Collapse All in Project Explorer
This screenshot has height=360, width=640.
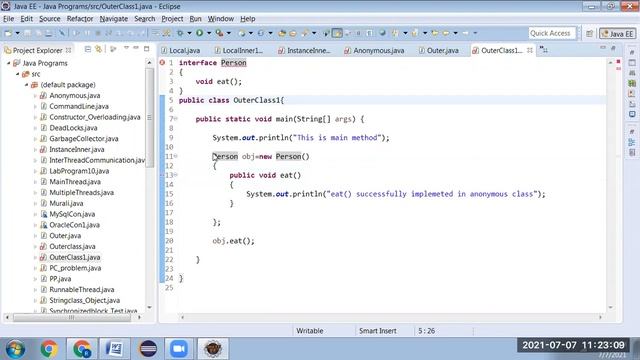pyautogui.click(x=88, y=49)
